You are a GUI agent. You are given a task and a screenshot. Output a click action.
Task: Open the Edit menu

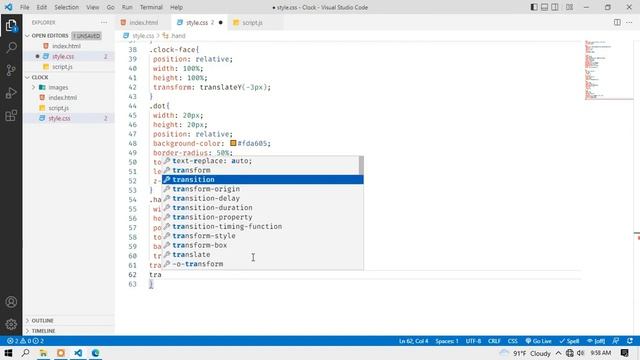[x=42, y=7]
